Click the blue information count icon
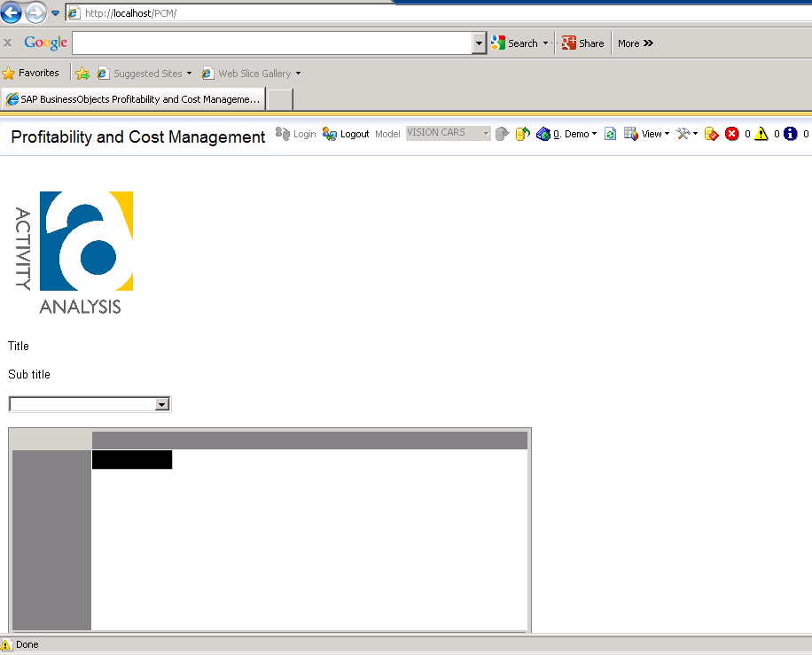Screen dimensions: 812x655 (x=790, y=134)
